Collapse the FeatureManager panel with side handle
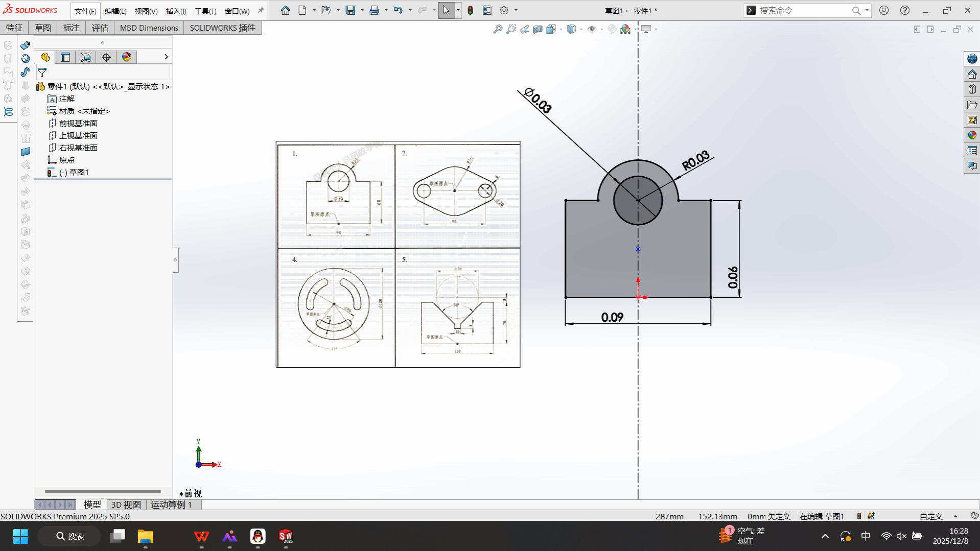 (175, 260)
